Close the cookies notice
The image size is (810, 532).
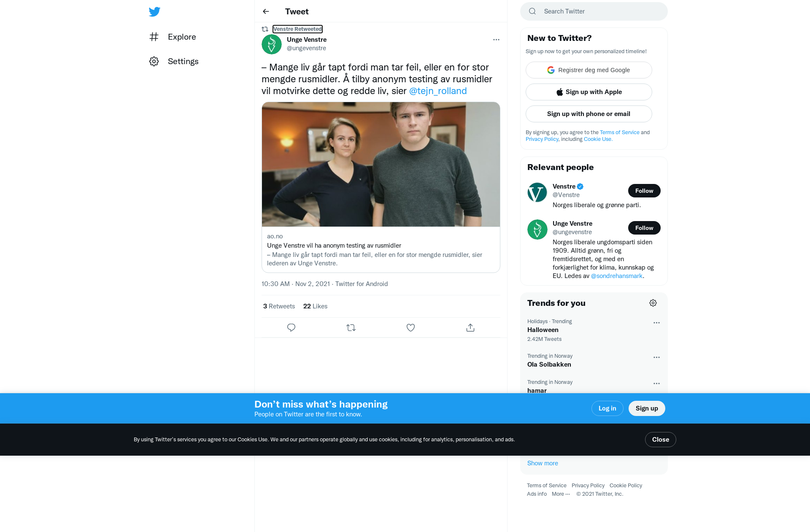pyautogui.click(x=661, y=440)
